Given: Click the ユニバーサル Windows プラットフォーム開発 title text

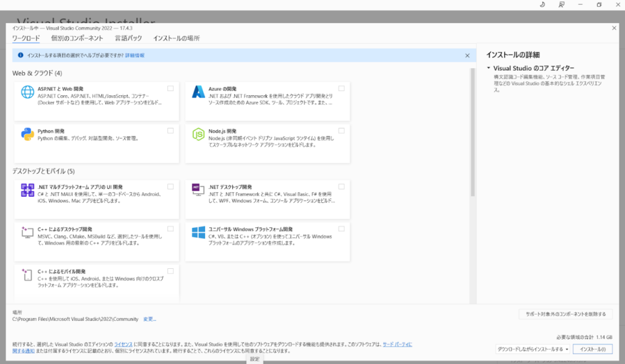Looking at the screenshot, I should (x=251, y=229).
